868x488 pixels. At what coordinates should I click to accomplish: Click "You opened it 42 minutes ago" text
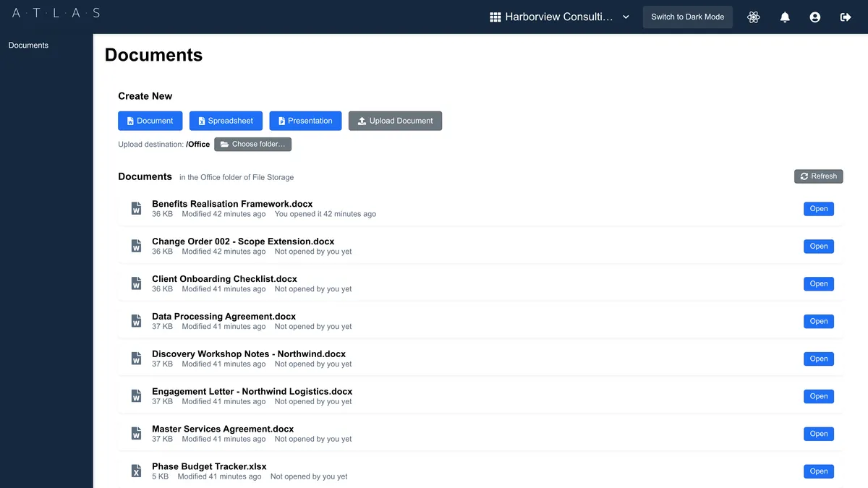coord(325,214)
